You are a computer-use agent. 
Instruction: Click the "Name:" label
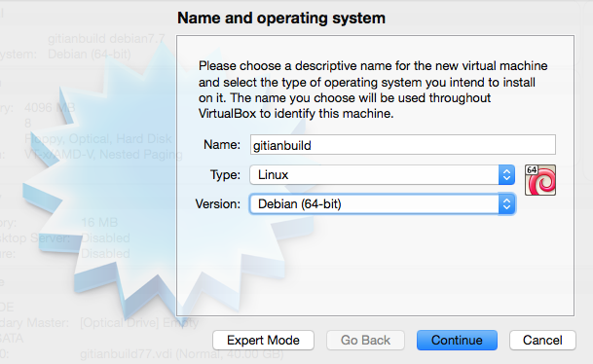tap(222, 144)
